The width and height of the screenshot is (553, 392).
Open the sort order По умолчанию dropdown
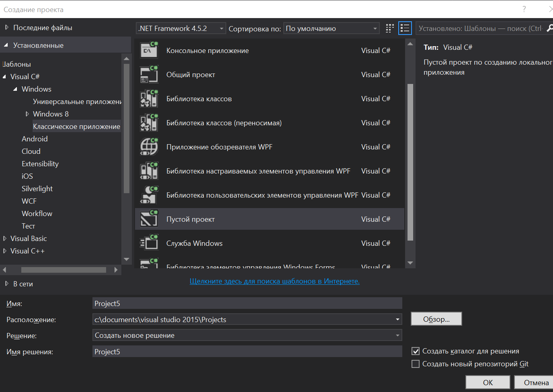pyautogui.click(x=332, y=28)
